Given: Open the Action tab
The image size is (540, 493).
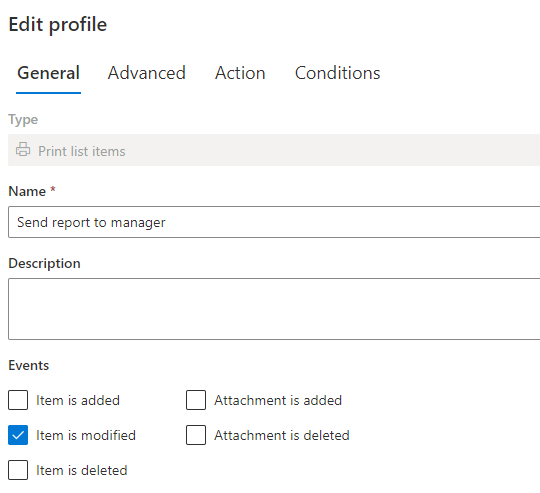Looking at the screenshot, I should coord(240,73).
